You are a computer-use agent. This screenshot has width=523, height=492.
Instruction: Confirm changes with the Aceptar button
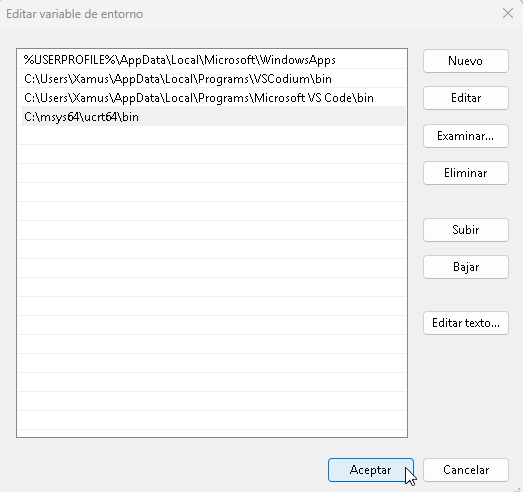tap(371, 470)
